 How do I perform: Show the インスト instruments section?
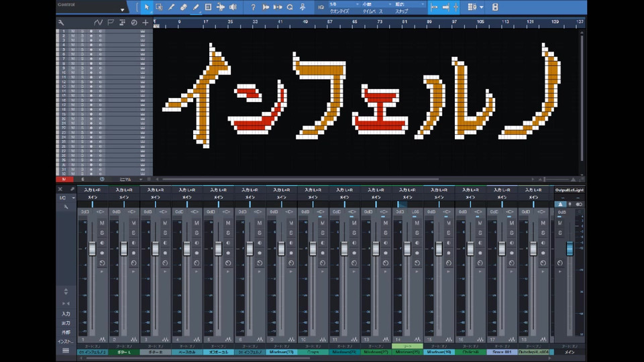click(66, 341)
